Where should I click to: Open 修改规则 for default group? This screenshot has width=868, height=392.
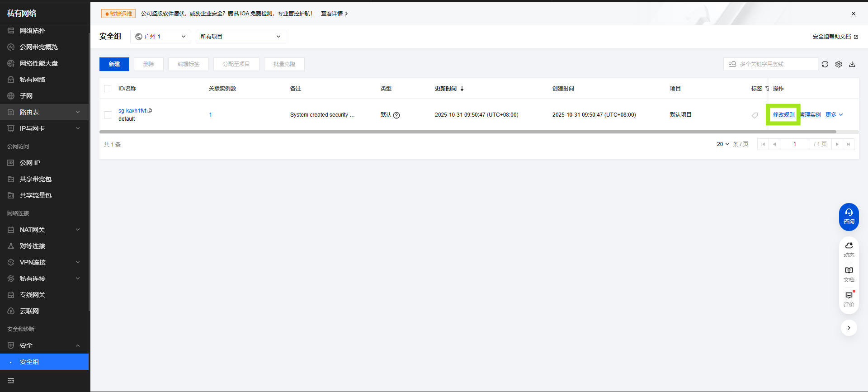pos(783,115)
